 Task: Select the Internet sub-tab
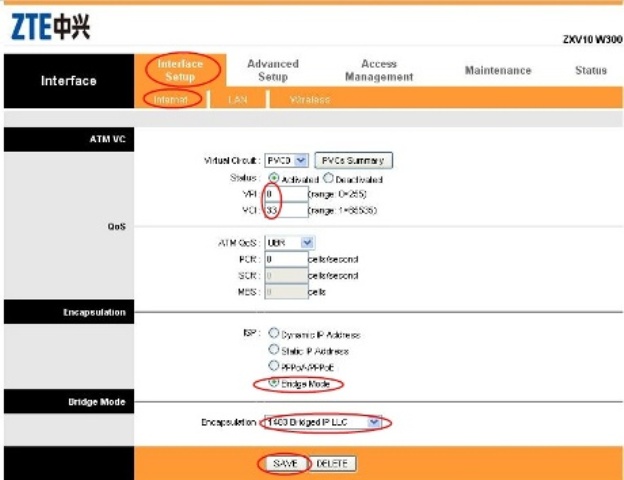coord(171,100)
